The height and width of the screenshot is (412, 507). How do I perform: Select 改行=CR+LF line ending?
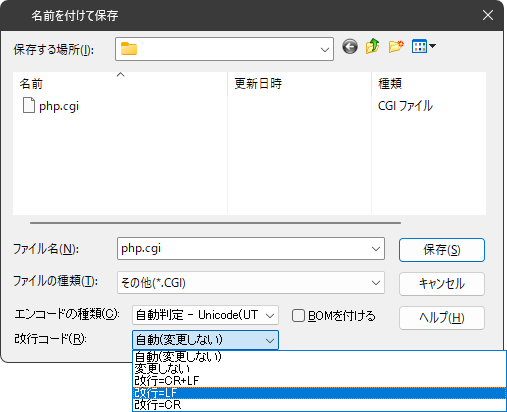tap(319, 381)
